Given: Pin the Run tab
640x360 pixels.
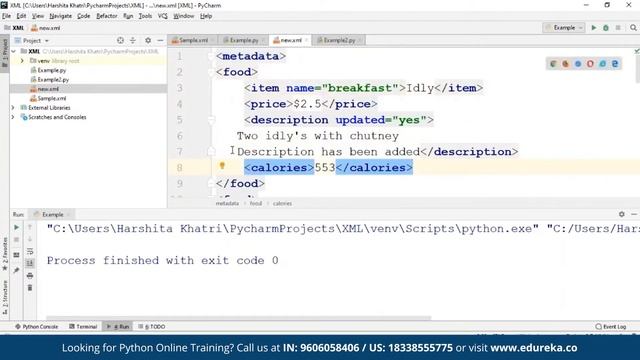Looking at the screenshot, I should pos(16,270).
